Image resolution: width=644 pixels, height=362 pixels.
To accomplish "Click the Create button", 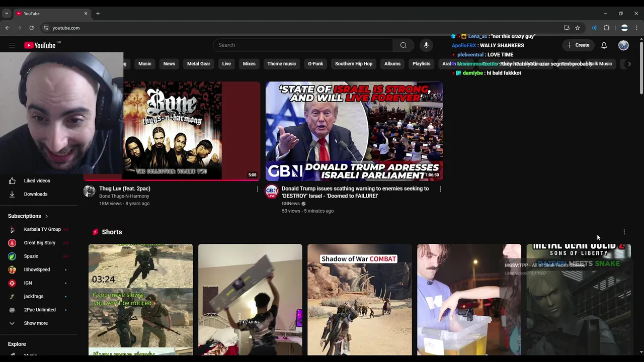I will point(578,45).
